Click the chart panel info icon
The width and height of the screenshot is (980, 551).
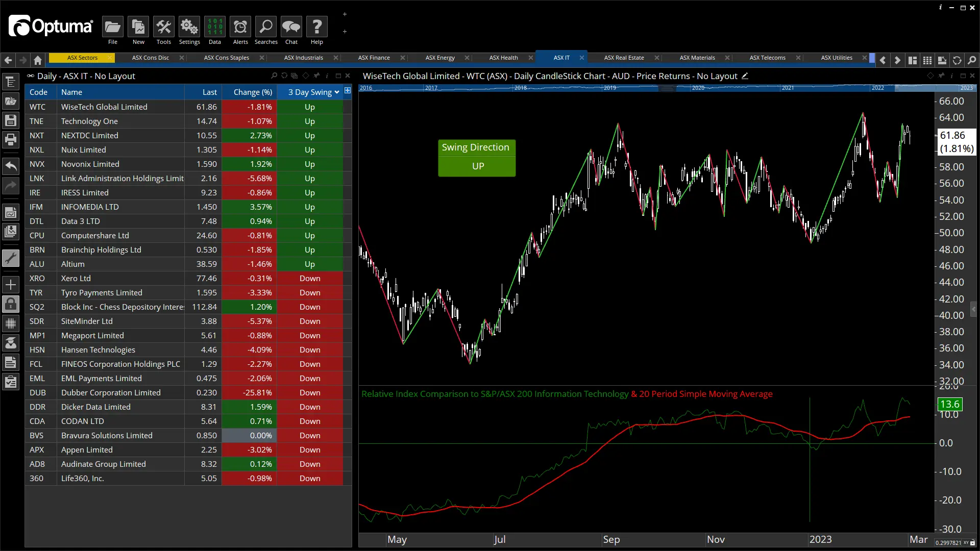952,76
